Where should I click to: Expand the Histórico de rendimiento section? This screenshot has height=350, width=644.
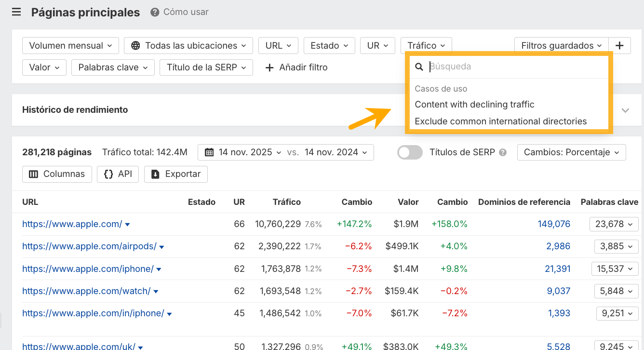tap(625, 110)
